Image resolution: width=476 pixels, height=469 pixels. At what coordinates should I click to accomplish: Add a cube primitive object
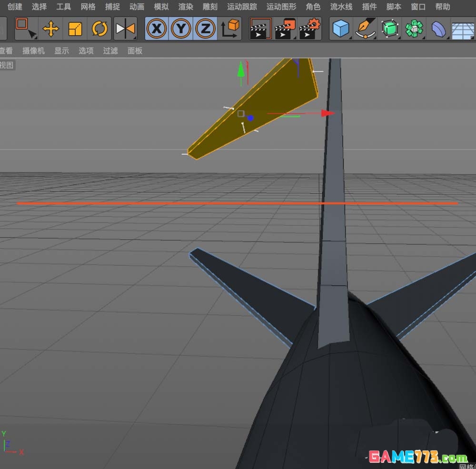[341, 29]
